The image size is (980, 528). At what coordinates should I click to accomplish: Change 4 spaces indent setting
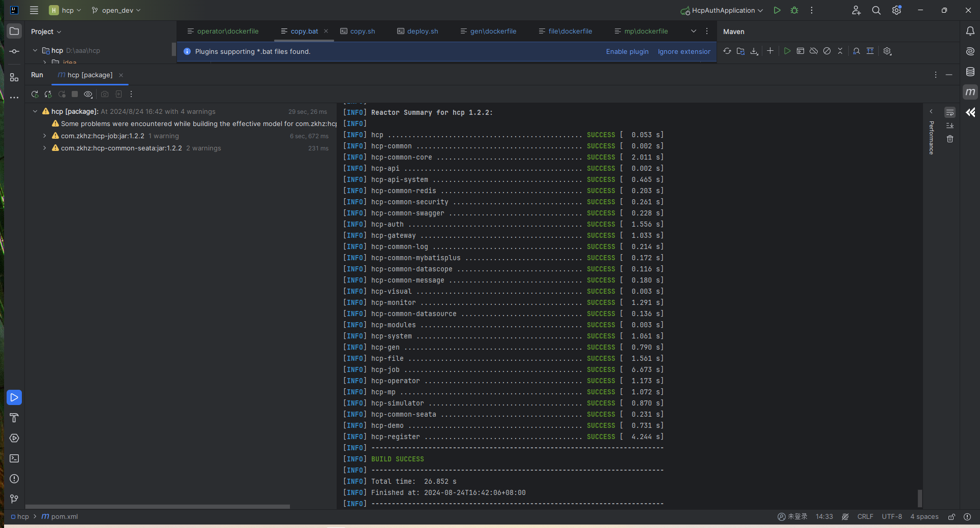[925, 516]
